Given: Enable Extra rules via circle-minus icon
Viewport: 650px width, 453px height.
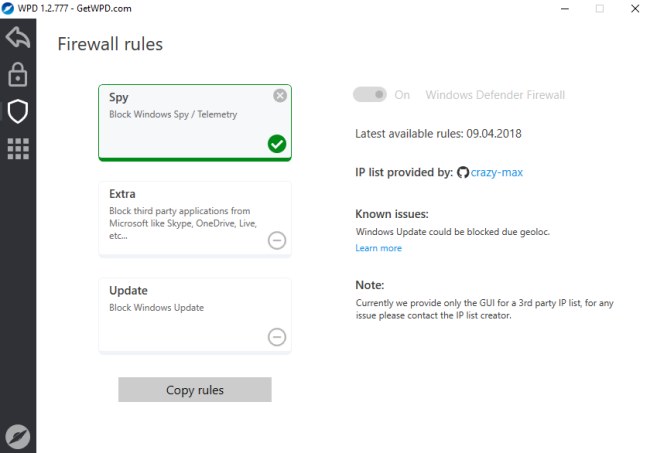Looking at the screenshot, I should pos(277,240).
